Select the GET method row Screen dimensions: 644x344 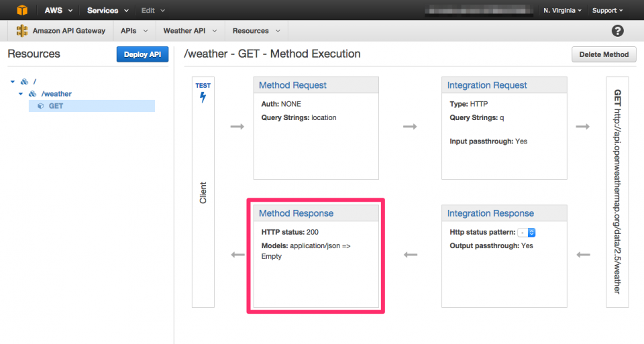(x=92, y=106)
